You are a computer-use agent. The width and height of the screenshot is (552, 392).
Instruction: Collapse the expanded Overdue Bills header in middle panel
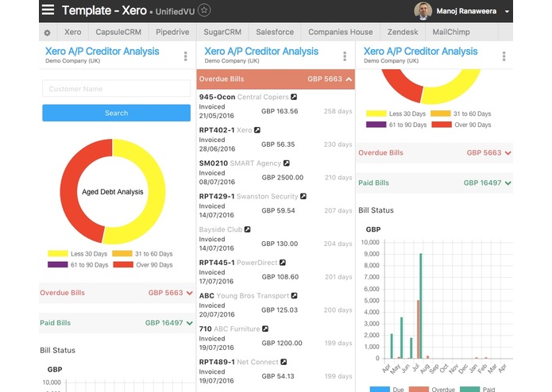pyautogui.click(x=276, y=79)
